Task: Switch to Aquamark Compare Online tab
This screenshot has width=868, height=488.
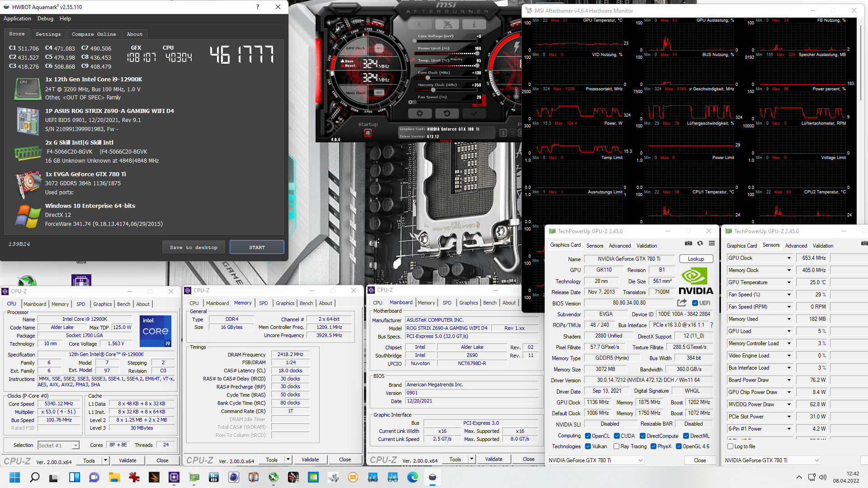Action: [94, 34]
